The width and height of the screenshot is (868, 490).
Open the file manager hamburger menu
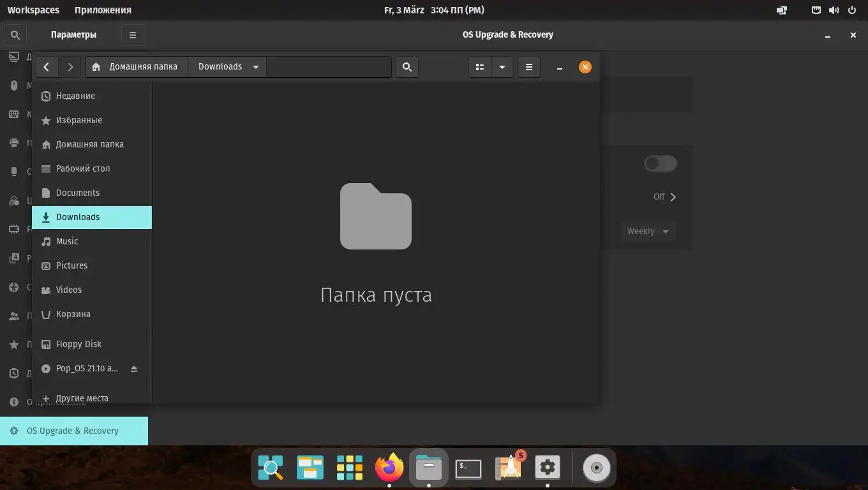pyautogui.click(x=529, y=67)
